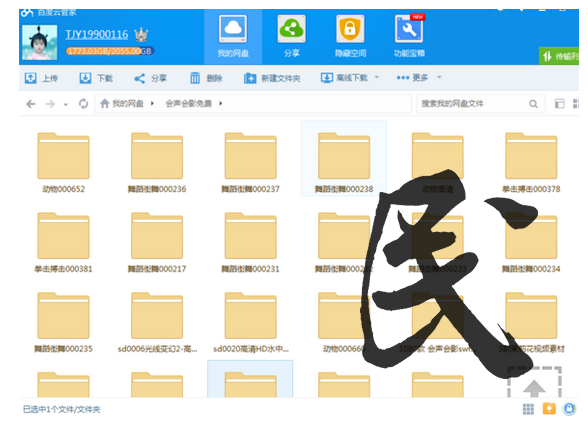Select the sd0020高清HD水中 folder

(x=250, y=322)
